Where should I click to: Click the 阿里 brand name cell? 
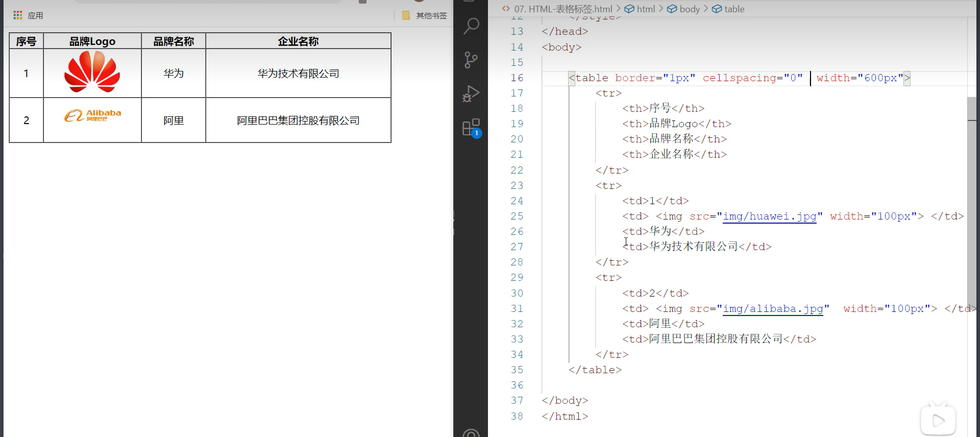(x=174, y=120)
